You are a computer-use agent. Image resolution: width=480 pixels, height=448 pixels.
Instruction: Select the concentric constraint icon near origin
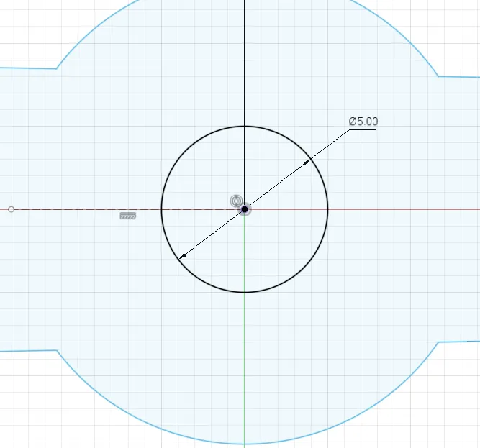[x=236, y=201]
